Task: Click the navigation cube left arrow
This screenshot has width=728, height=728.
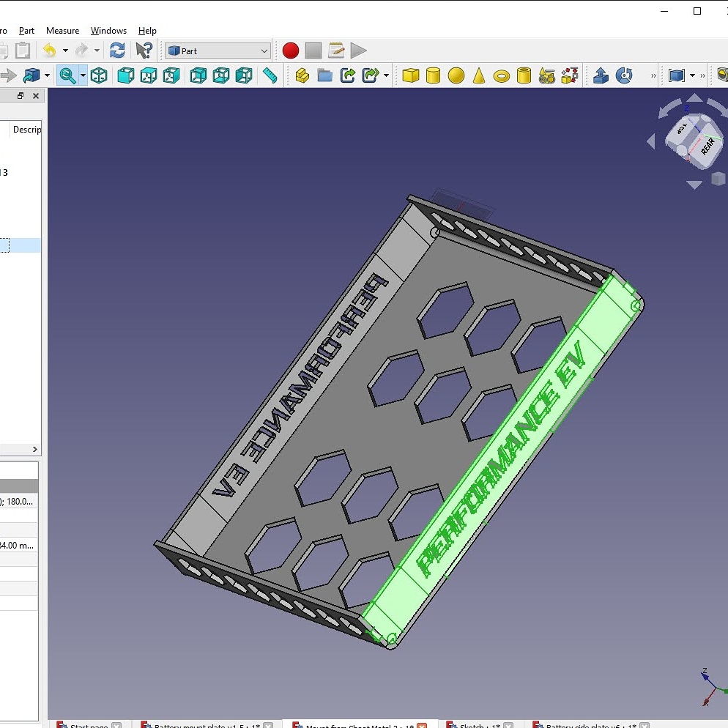Action: tap(651, 141)
